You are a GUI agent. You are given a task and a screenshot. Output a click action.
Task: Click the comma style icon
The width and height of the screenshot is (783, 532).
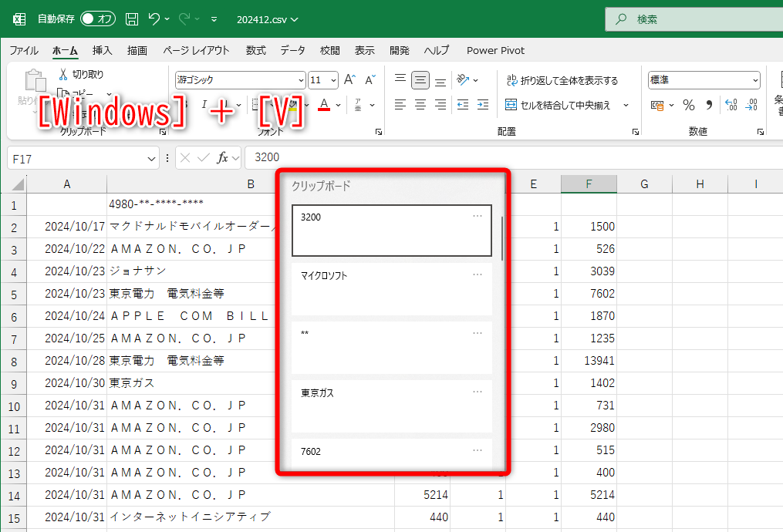tap(710, 106)
